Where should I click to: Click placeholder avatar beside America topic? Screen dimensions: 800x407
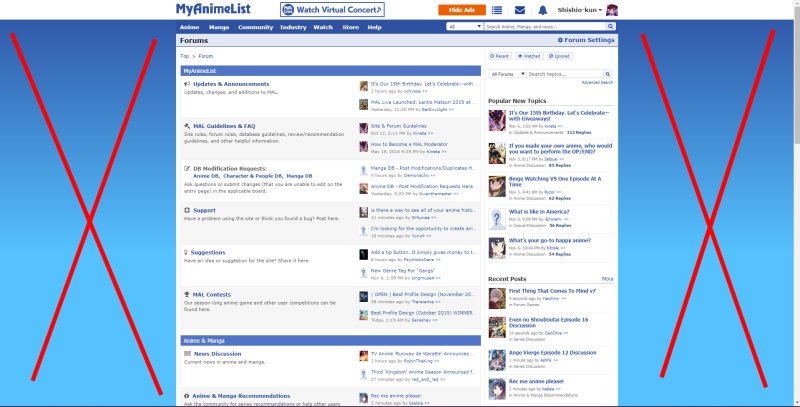pos(497,219)
